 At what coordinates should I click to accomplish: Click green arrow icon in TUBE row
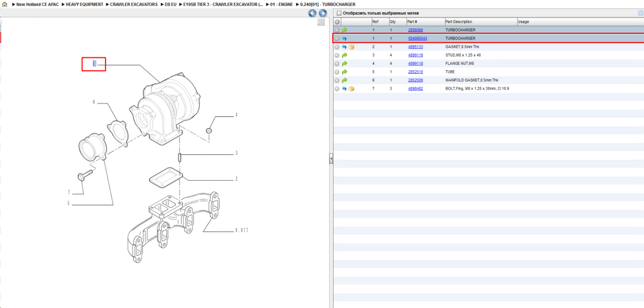345,72
